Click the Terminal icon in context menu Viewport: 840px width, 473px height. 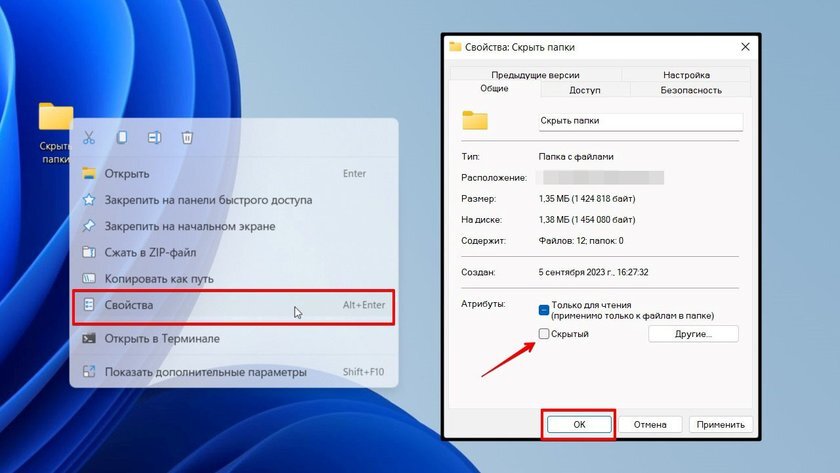point(89,339)
